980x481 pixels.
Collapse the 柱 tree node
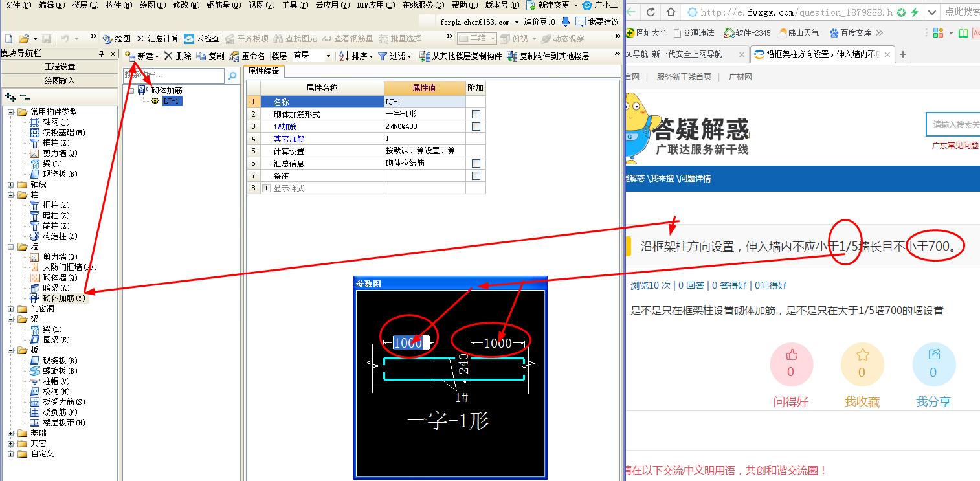pos(11,195)
